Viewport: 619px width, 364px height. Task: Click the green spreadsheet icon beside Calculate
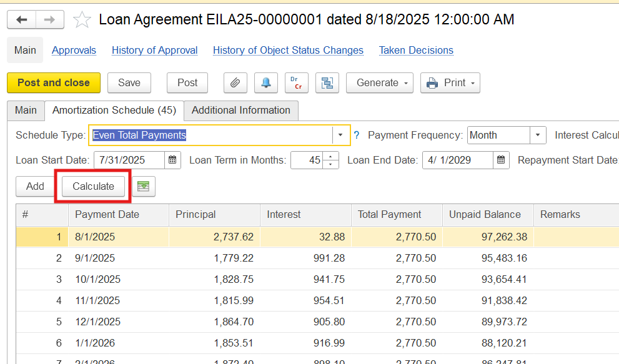144,186
